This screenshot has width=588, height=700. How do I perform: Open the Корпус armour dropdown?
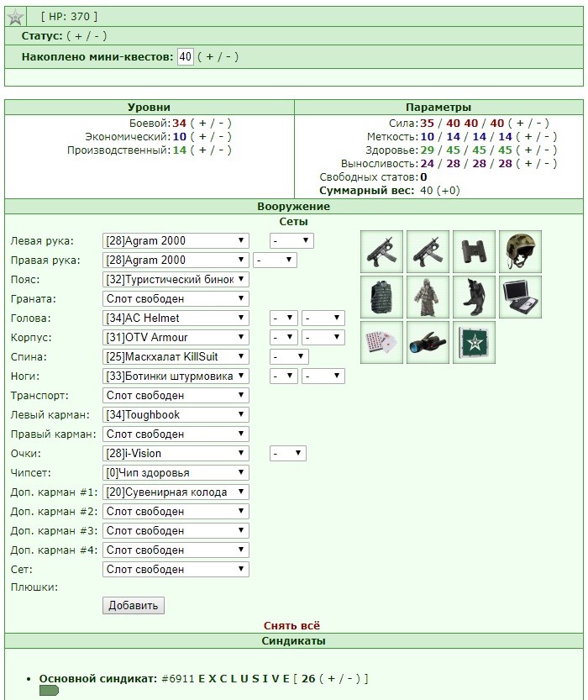[176, 337]
